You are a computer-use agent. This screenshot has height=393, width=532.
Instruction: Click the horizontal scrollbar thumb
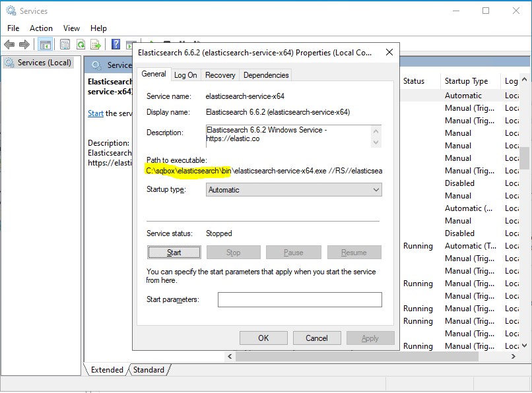point(357,356)
